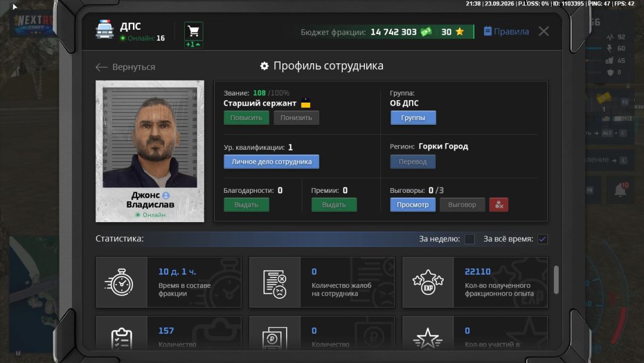Click the +1 indicator under the cart
Viewport: 644px width, 363px height.
[193, 44]
